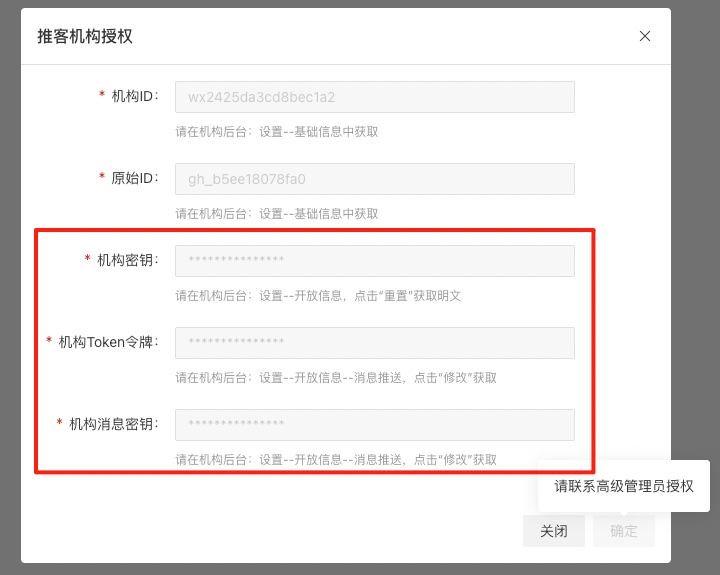Focus the 原始ID input field
Viewport: 720px width, 575px height.
[x=374, y=179]
